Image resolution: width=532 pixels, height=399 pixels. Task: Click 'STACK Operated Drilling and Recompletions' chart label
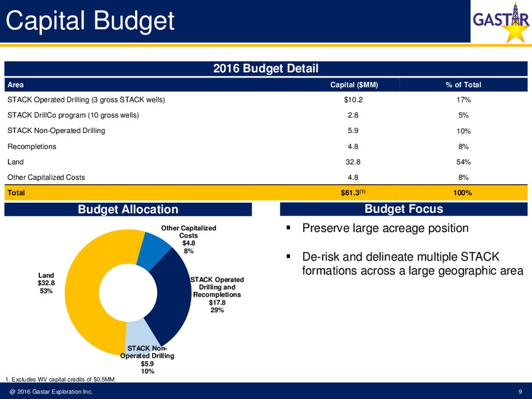click(x=217, y=295)
